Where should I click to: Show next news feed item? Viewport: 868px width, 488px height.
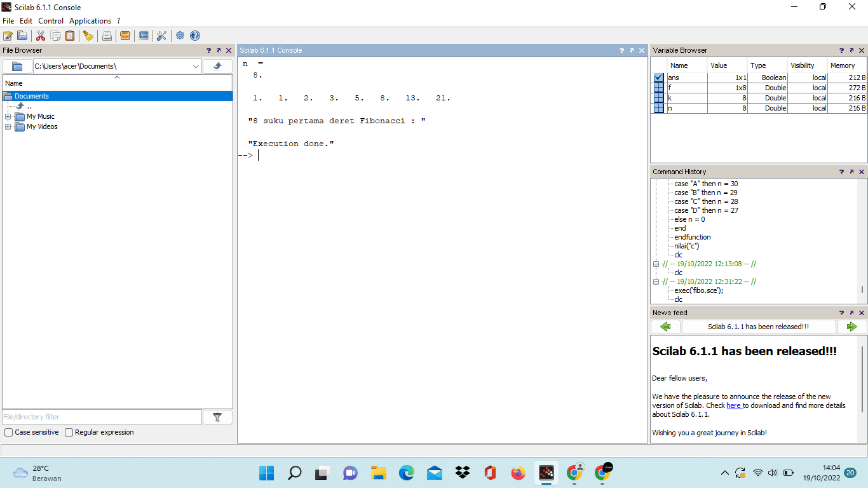[851, 327]
